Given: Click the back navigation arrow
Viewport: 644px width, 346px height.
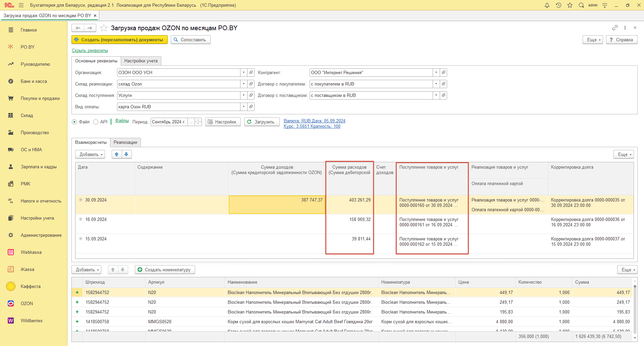Looking at the screenshot, I should (x=78, y=28).
